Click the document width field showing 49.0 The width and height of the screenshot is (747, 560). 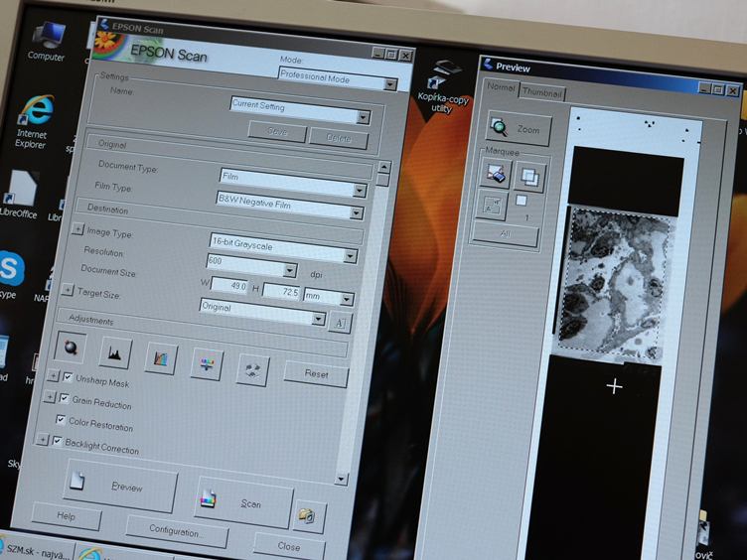coord(229,286)
